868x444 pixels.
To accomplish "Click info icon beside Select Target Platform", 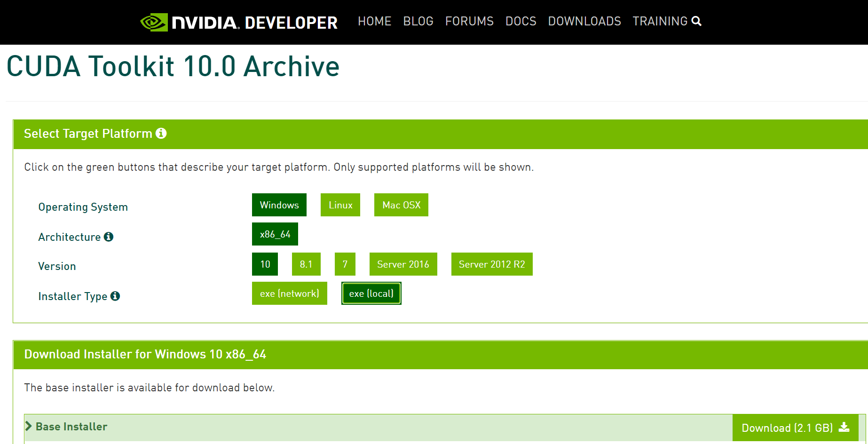I will tap(161, 134).
